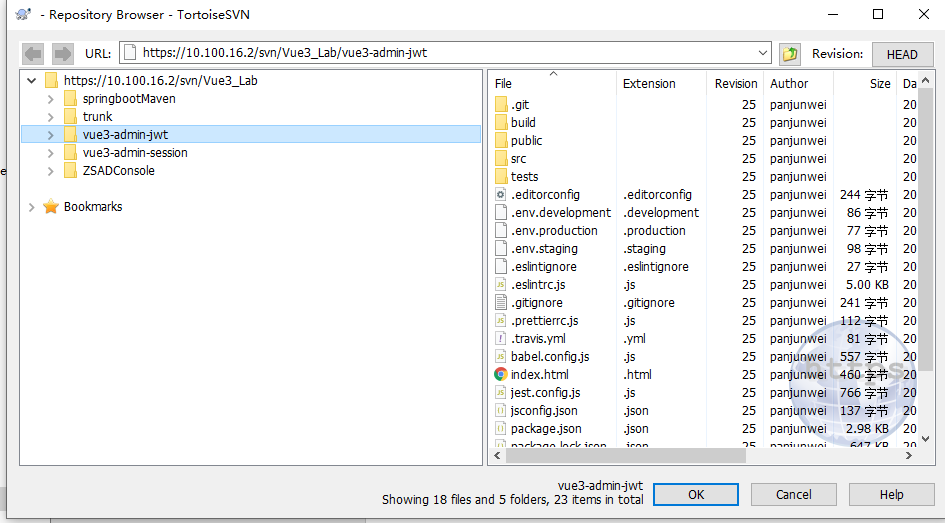This screenshot has height=523, width=945.
Task: Sort by the Author column header
Action: click(x=798, y=83)
